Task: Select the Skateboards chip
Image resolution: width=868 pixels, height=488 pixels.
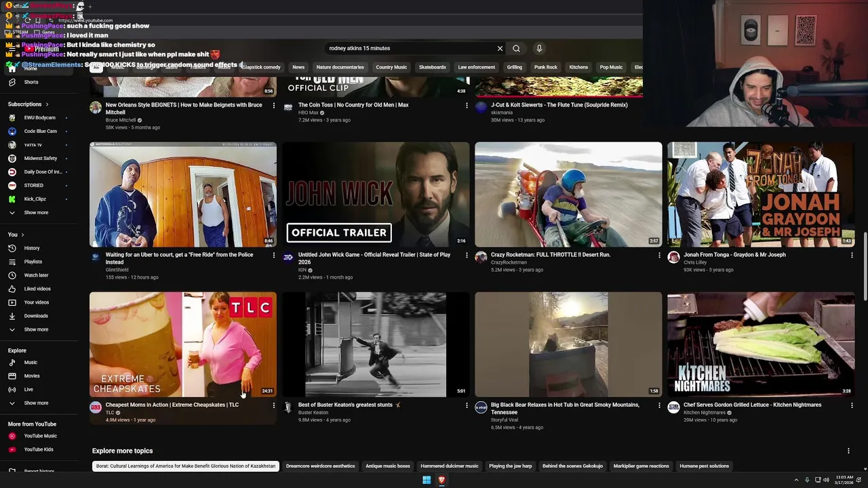Action: pyautogui.click(x=433, y=67)
